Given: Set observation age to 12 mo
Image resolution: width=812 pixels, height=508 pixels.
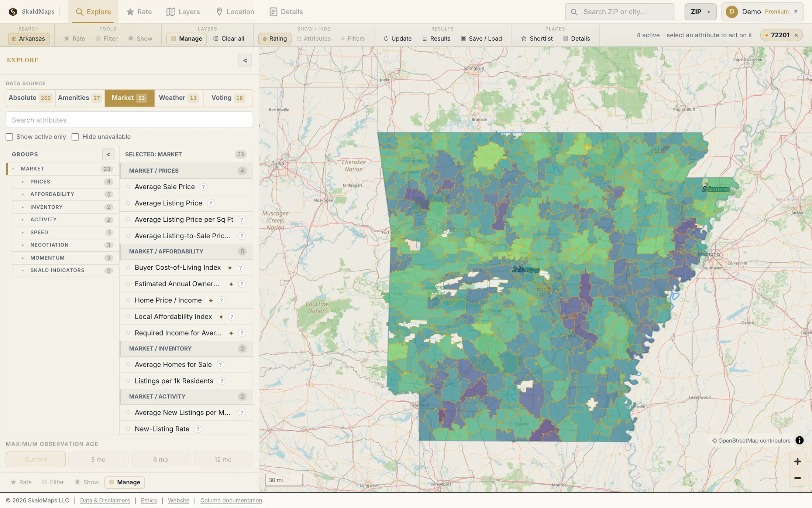Looking at the screenshot, I should pyautogui.click(x=223, y=460).
